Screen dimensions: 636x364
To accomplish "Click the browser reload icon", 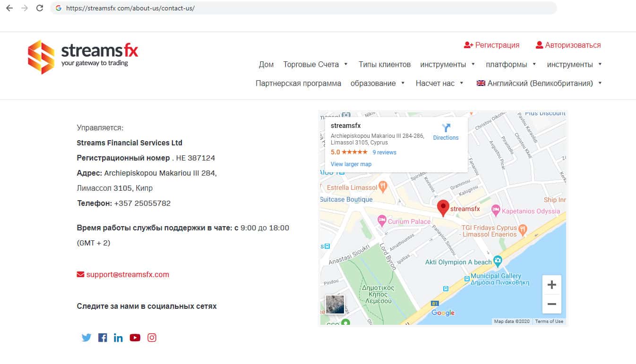I will (x=40, y=8).
